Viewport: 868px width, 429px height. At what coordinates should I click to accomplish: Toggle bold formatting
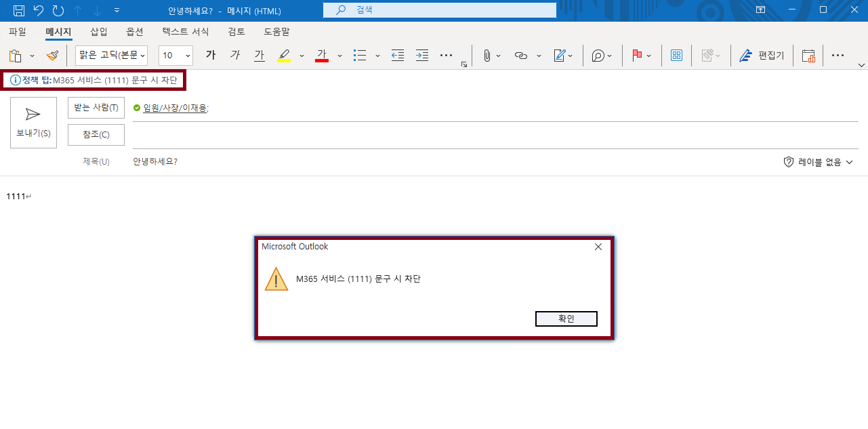point(211,56)
